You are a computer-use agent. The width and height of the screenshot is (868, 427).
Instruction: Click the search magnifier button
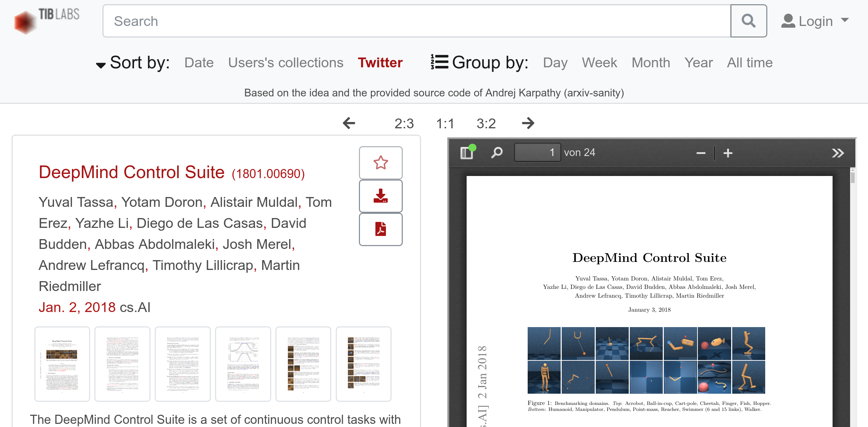pos(748,21)
